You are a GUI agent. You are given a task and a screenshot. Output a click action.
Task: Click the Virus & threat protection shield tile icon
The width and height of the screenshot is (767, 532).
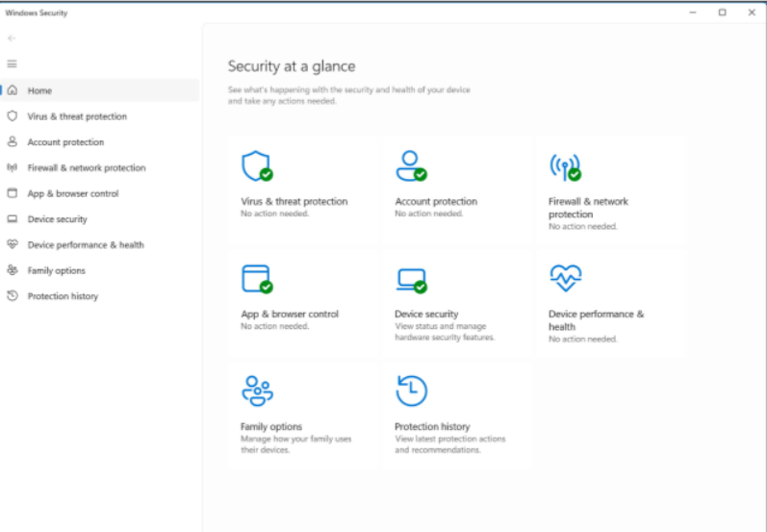pos(255,166)
